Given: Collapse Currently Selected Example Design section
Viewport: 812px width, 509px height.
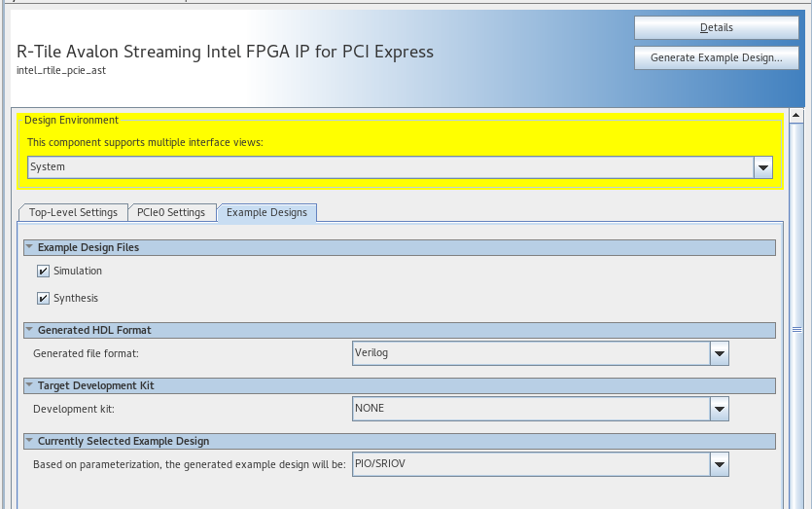Looking at the screenshot, I should tap(29, 441).
